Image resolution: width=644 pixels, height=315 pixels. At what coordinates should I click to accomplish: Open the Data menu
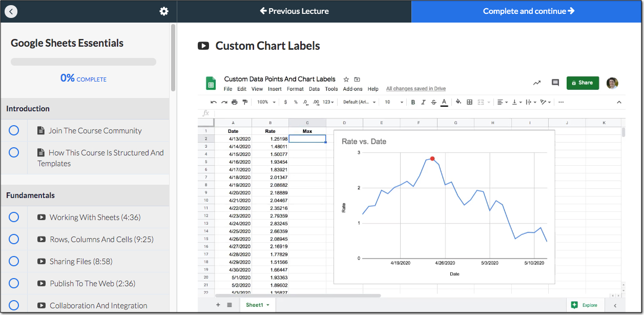(314, 89)
